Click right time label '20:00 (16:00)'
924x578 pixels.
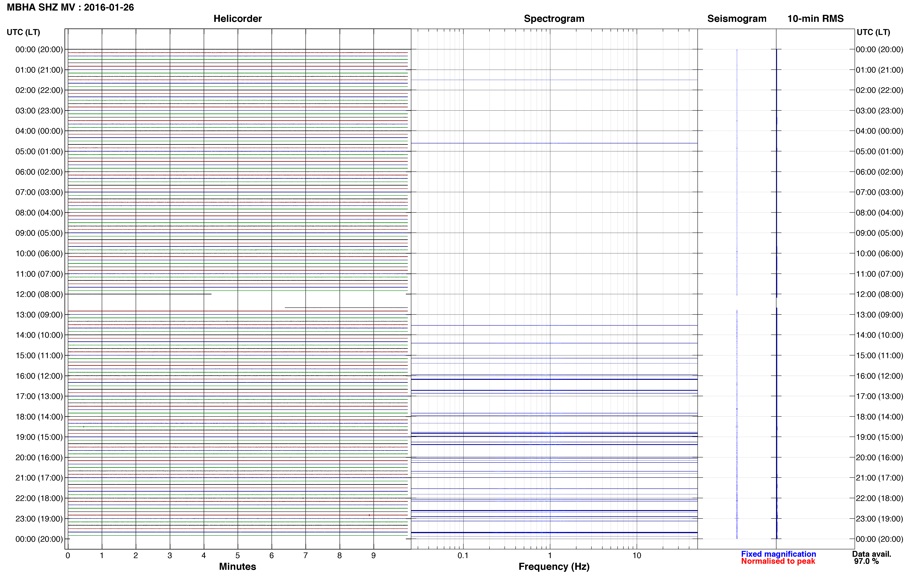tap(879, 458)
